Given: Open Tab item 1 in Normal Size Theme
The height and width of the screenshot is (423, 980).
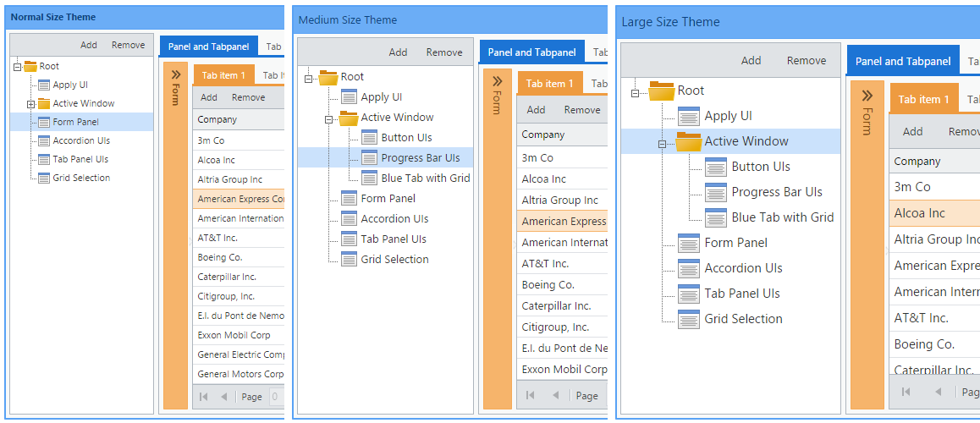Looking at the screenshot, I should (223, 75).
